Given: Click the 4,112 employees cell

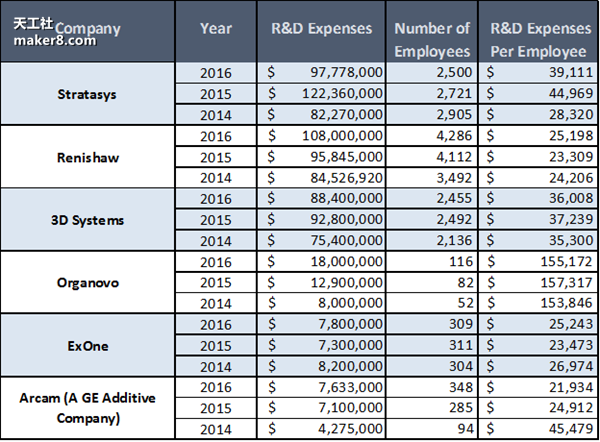Looking at the screenshot, I should coord(432,157).
